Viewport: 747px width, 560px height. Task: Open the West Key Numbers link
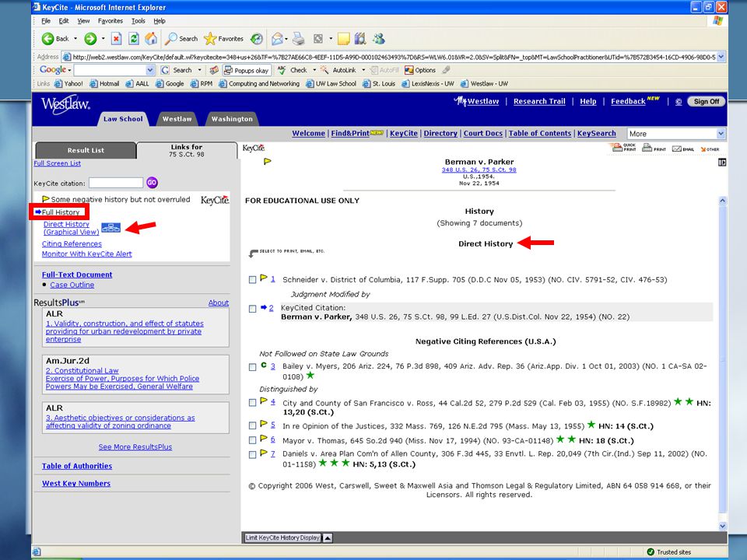point(75,484)
